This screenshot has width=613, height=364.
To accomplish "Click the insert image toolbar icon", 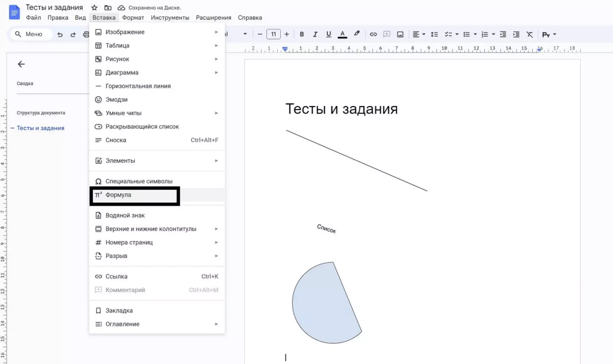I will 399,34.
